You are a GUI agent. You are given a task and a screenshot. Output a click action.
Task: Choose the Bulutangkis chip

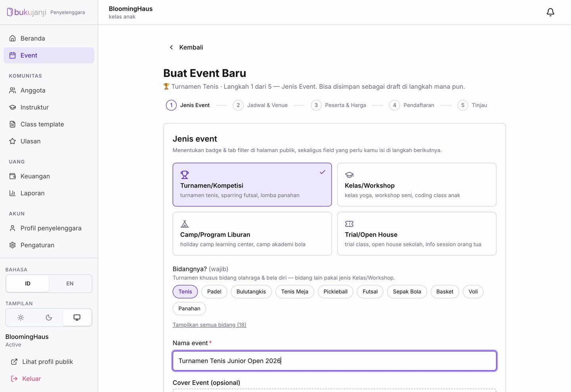[x=251, y=292]
